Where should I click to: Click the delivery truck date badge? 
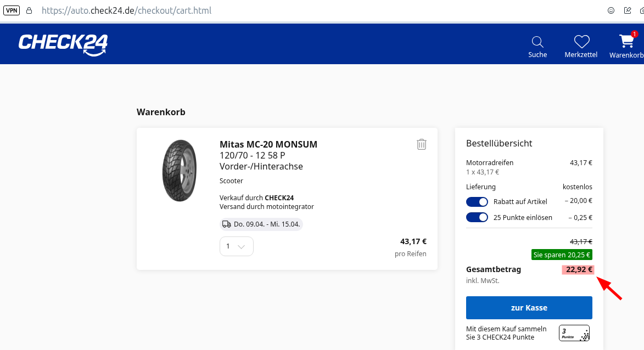[x=261, y=224]
